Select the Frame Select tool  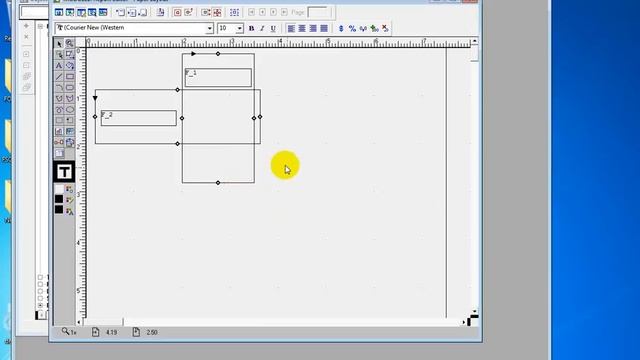point(59,54)
